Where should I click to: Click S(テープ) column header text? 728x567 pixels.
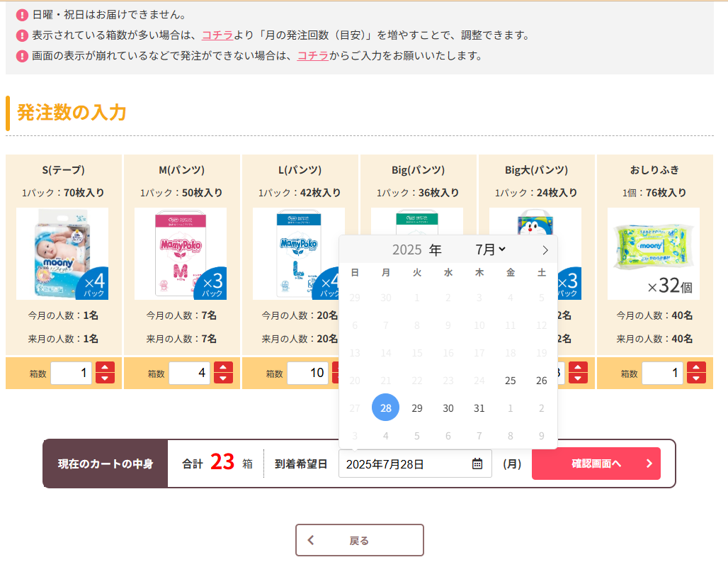tap(64, 170)
